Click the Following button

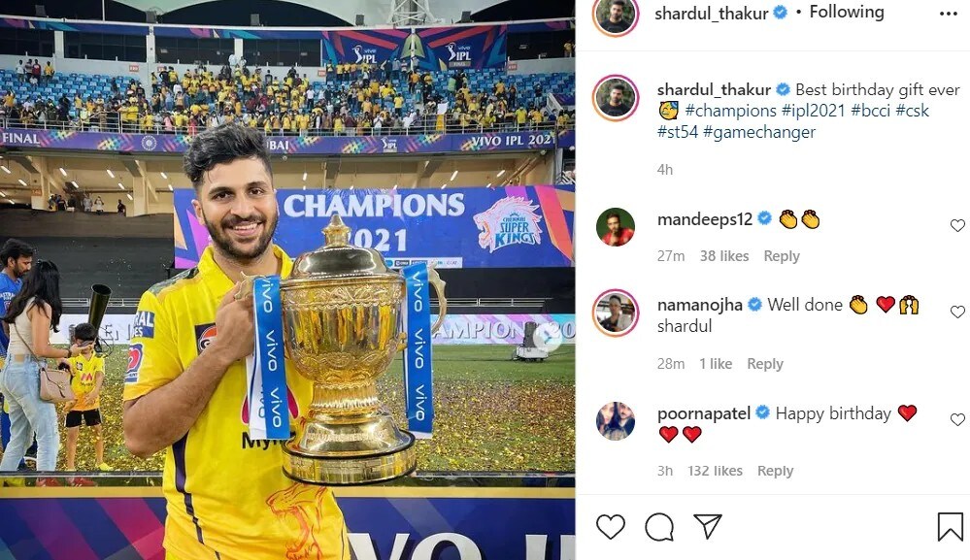[847, 12]
